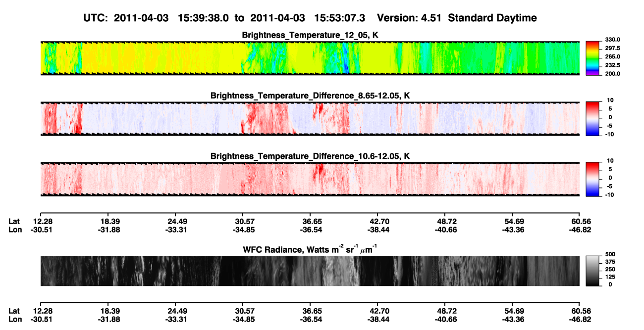Click the '-10' label on 8.65-12.05 color bar

(609, 135)
